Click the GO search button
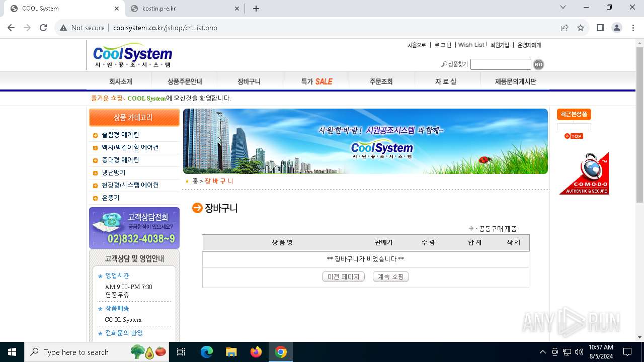 tap(538, 64)
